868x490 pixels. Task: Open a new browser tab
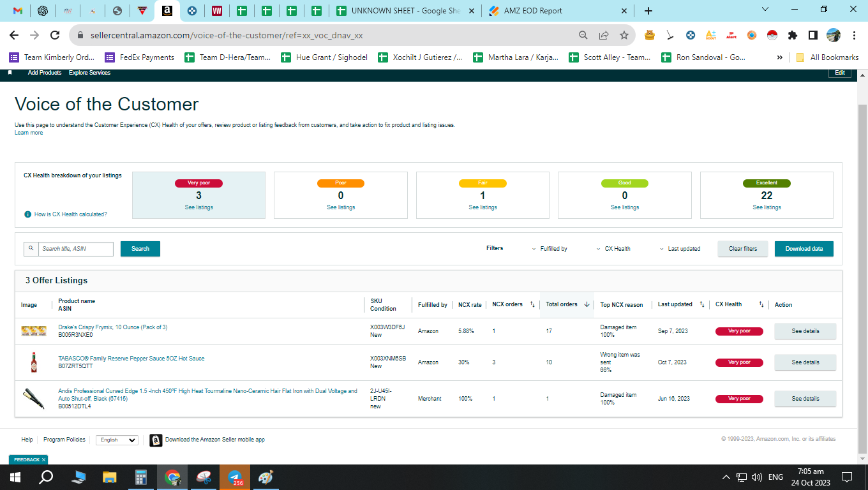[x=648, y=11]
